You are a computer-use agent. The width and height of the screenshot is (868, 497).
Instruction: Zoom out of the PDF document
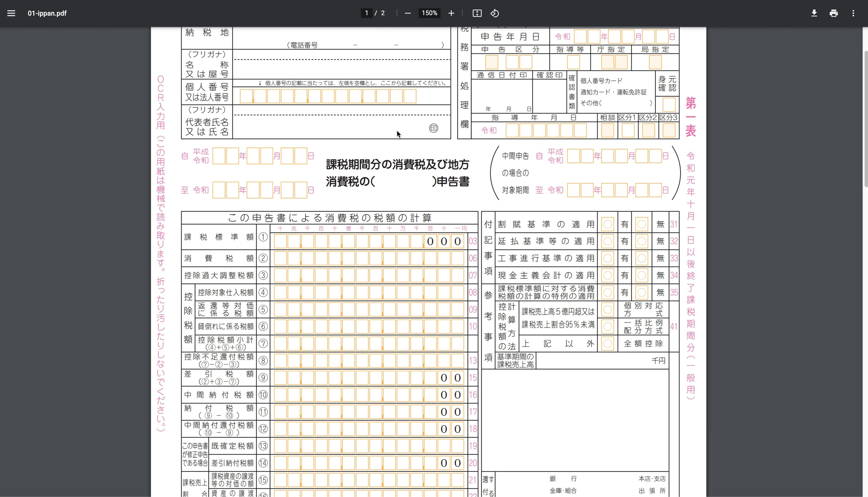tap(408, 13)
